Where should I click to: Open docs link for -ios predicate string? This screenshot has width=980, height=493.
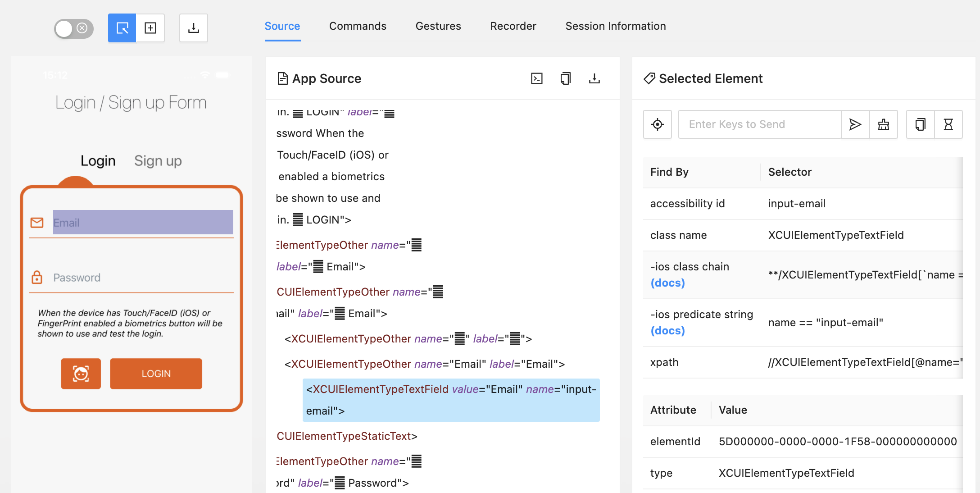click(x=667, y=331)
